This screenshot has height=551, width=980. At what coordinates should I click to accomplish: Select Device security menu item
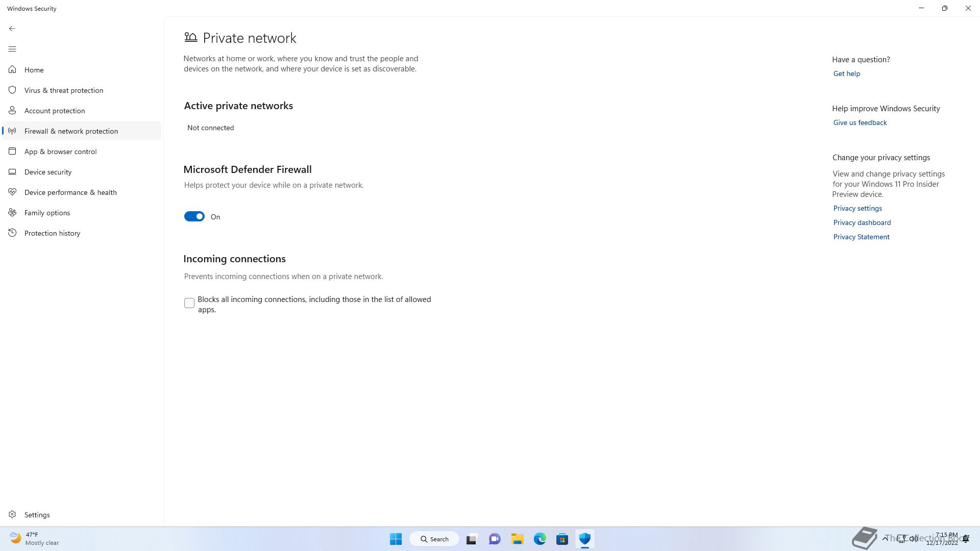point(82,171)
